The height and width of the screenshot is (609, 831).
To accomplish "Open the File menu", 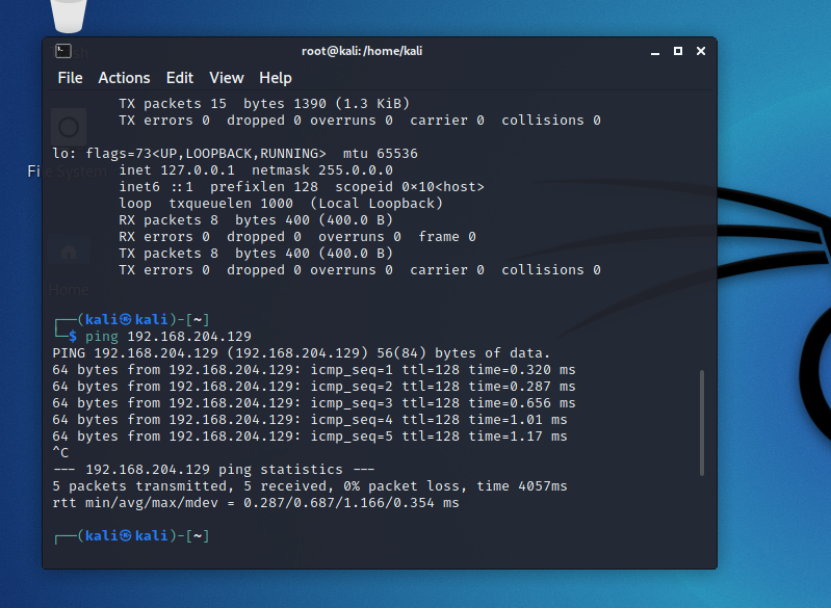I will (x=70, y=78).
